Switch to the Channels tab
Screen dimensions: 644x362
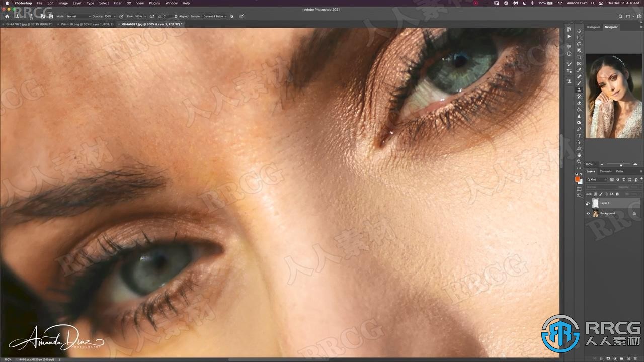605,171
